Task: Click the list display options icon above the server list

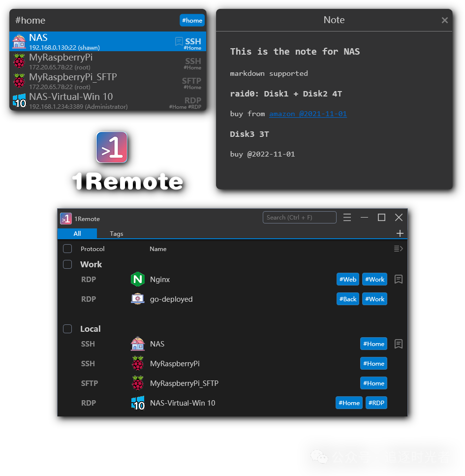Action: [x=398, y=249]
